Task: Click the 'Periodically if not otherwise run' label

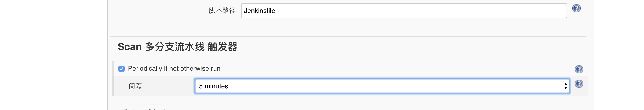Action: (174, 69)
